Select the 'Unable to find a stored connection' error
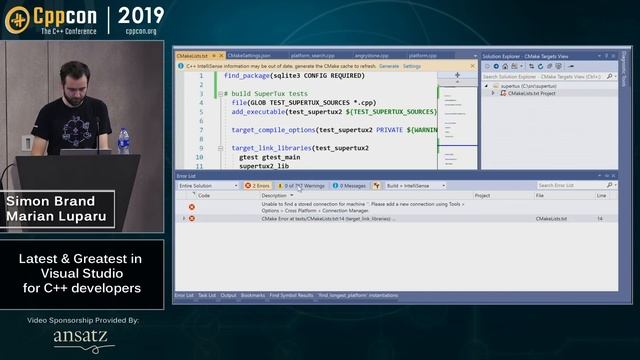The width and height of the screenshot is (640, 360). point(396,207)
